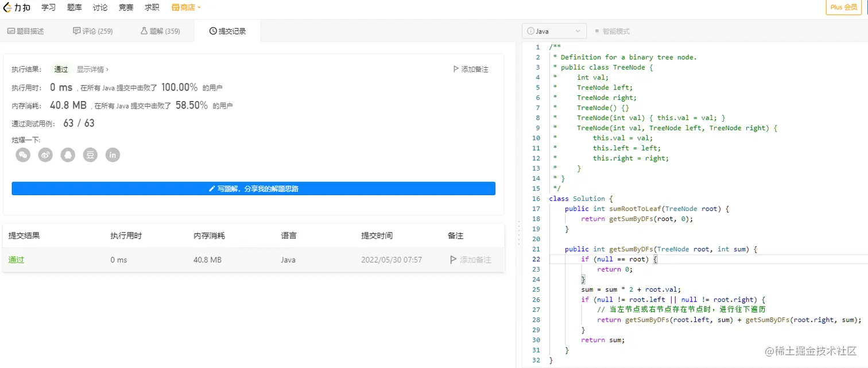The height and width of the screenshot is (368, 868).
Task: Click the info icon beside Java
Action: (x=530, y=31)
